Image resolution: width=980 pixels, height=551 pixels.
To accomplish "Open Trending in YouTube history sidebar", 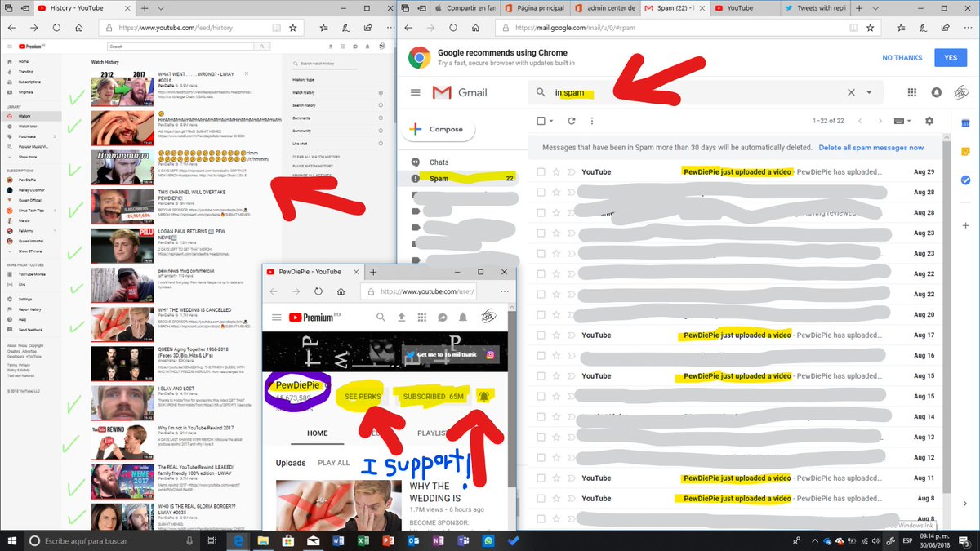I will [x=26, y=72].
